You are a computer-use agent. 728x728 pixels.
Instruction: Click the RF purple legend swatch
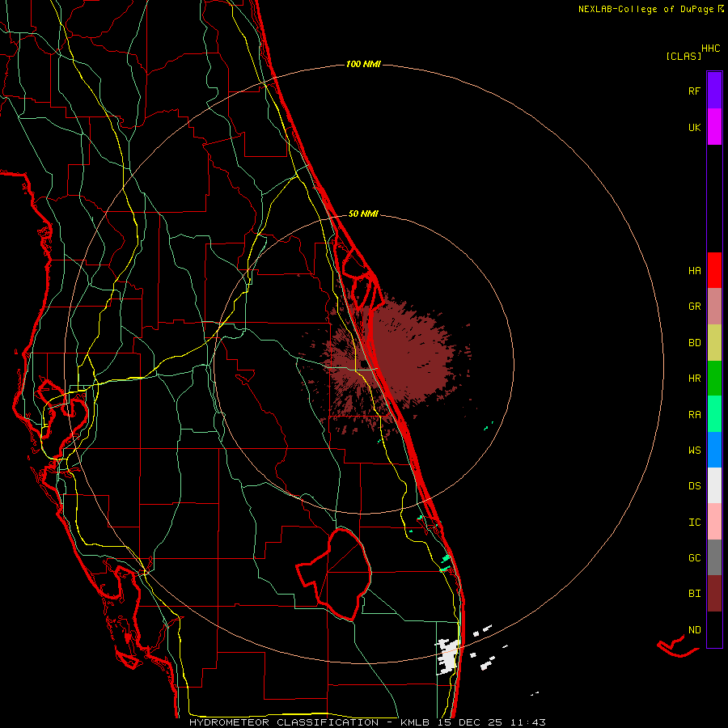pos(714,91)
